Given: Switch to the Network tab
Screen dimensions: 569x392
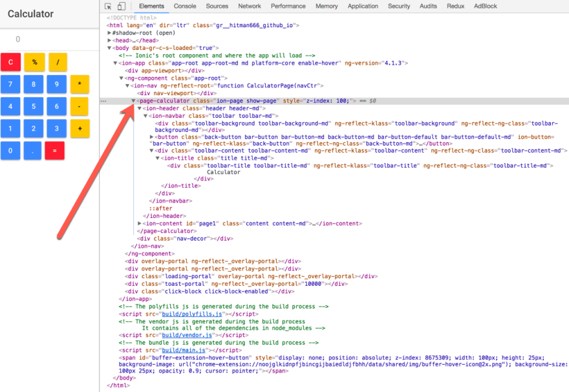Looking at the screenshot, I should 250,6.
